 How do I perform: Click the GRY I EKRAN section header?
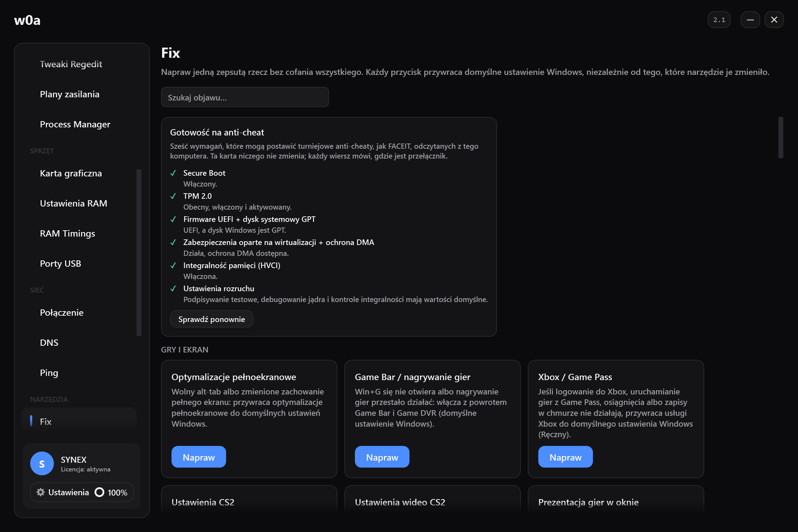pos(184,350)
